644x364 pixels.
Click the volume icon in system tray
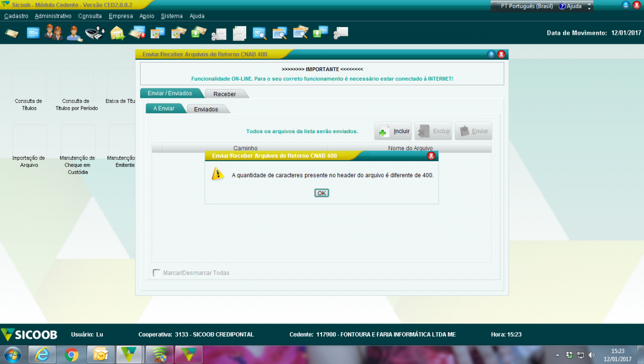592,355
